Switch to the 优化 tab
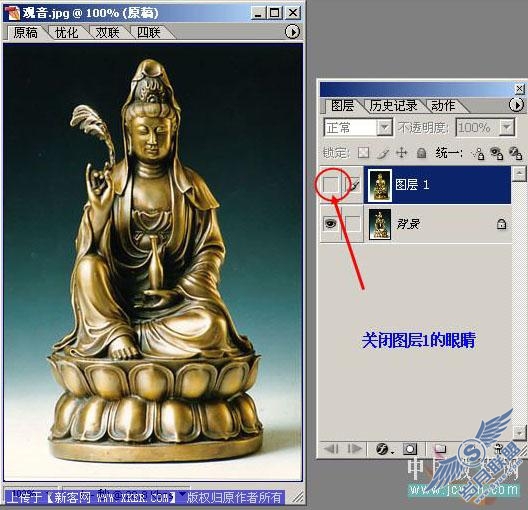Image resolution: width=528 pixels, height=510 pixels. click(x=66, y=33)
